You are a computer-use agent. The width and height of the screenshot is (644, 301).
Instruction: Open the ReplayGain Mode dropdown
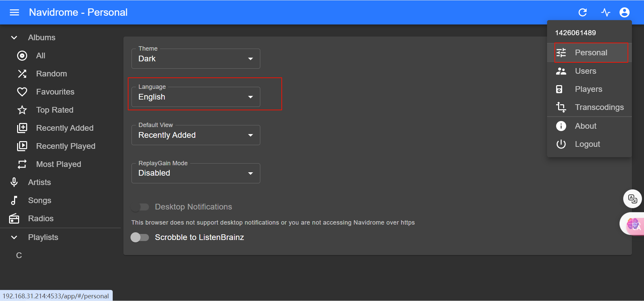tap(196, 173)
